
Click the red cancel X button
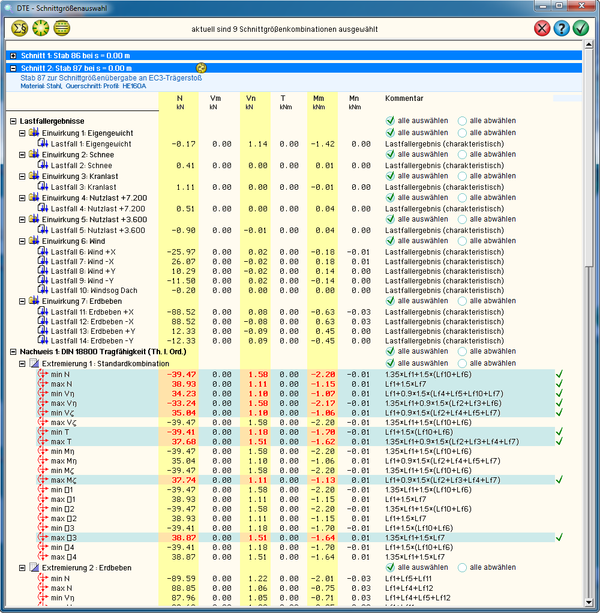point(542,28)
